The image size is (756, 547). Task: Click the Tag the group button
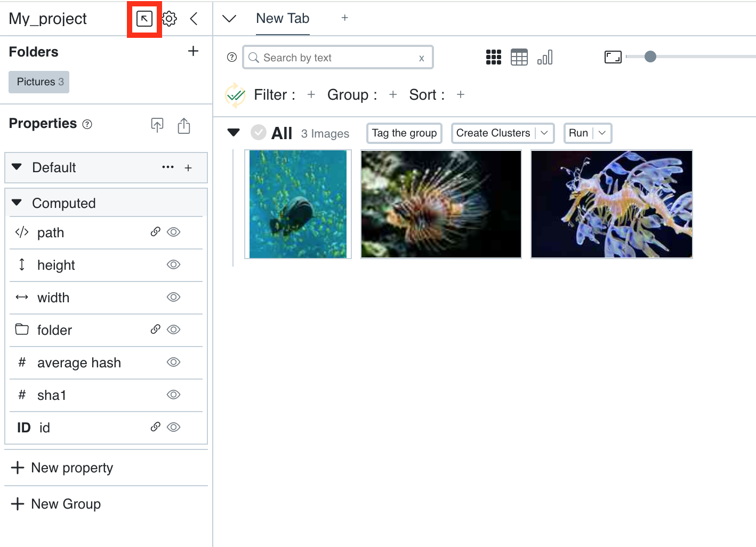404,133
